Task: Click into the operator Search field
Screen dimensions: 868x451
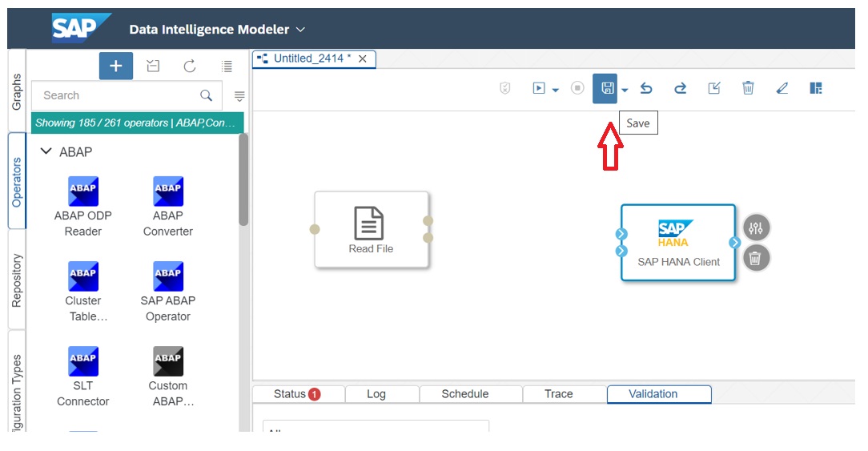Action: click(116, 95)
